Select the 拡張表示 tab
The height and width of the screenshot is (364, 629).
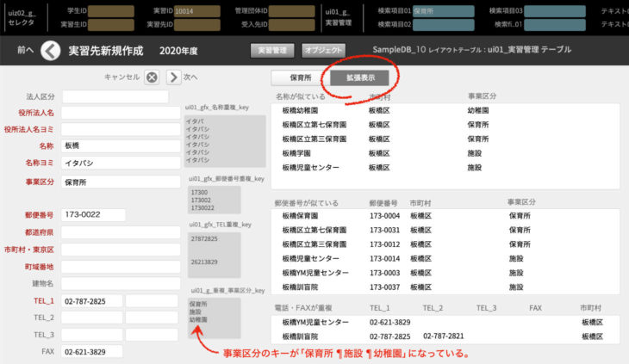359,77
